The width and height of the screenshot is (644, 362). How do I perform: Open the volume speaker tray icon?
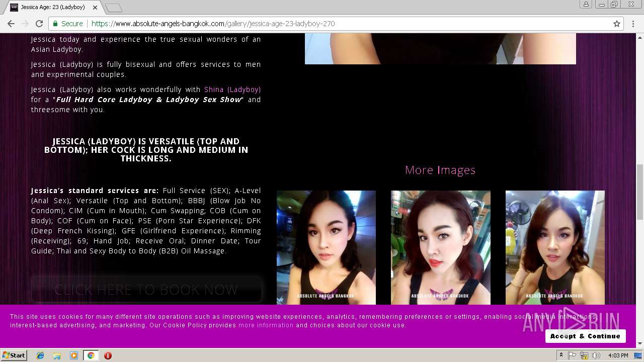596,355
